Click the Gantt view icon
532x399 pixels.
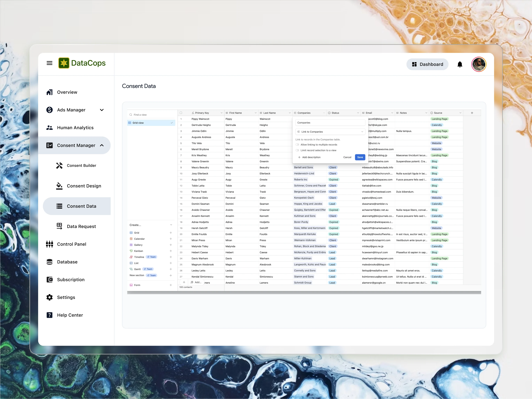coord(131,269)
